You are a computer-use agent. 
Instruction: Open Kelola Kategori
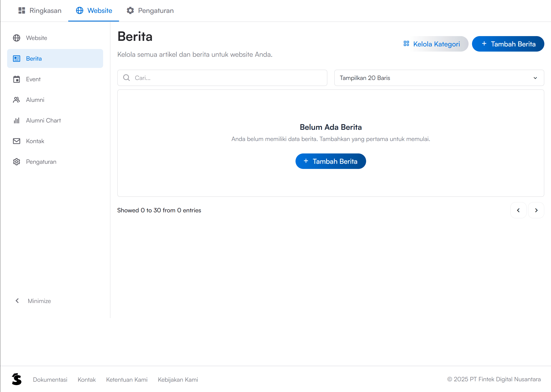pos(432,44)
